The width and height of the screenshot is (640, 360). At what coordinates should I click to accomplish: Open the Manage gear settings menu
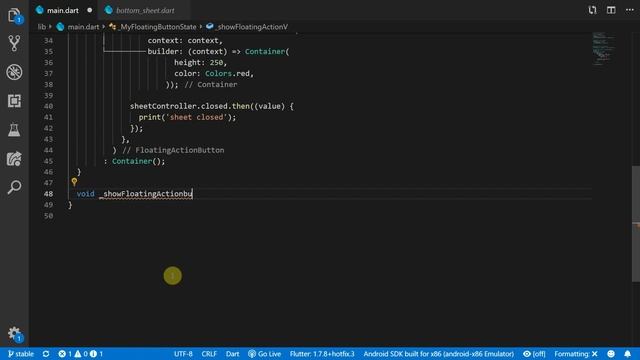[x=14, y=334]
